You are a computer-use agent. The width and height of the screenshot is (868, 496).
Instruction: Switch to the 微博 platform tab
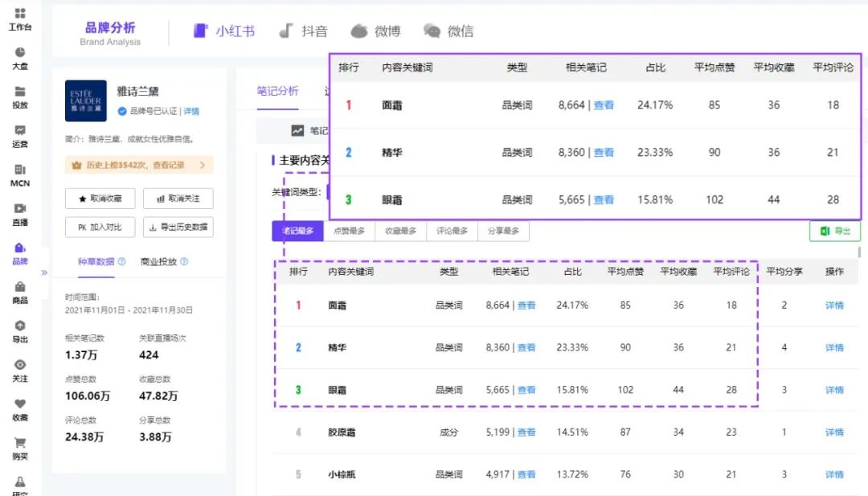[376, 31]
